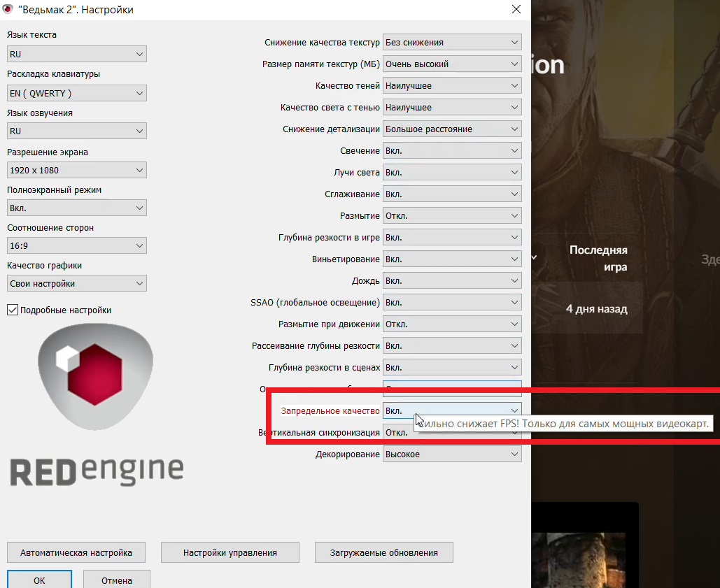Open the Соотношение сторон dropdown
This screenshot has height=588, width=720.
(x=77, y=246)
